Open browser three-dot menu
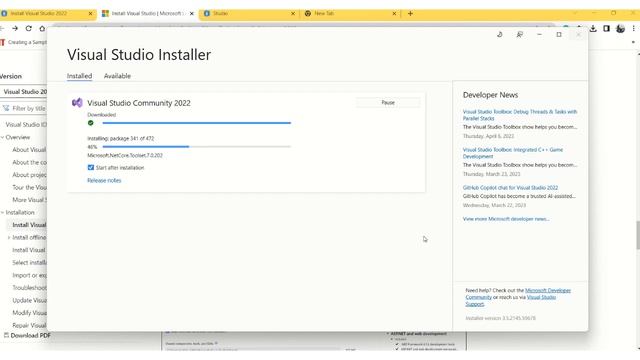 point(633,29)
